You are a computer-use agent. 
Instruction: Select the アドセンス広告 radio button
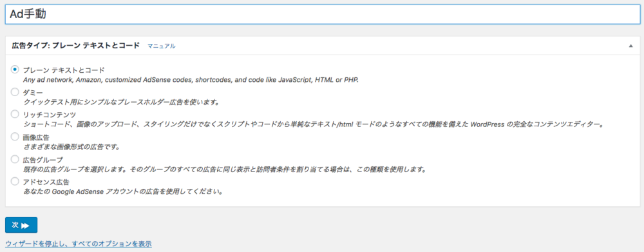15,181
